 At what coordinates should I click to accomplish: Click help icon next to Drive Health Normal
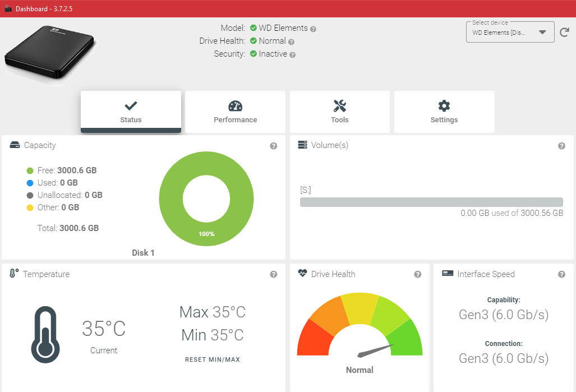click(291, 42)
